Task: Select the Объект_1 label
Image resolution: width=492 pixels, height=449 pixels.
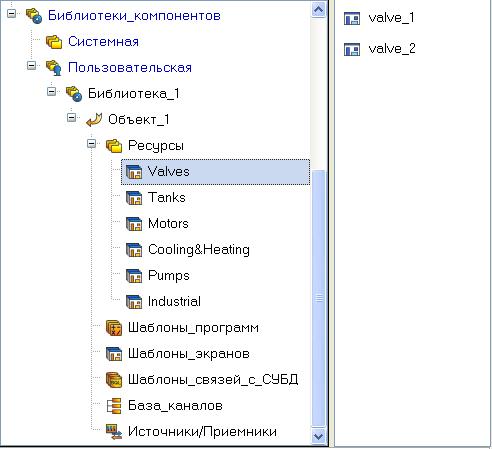Action: (x=139, y=120)
